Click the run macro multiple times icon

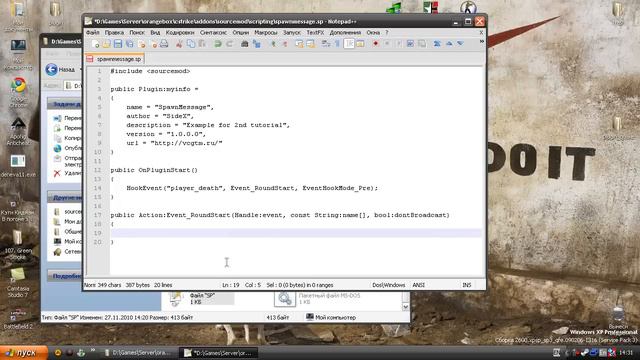410,44
